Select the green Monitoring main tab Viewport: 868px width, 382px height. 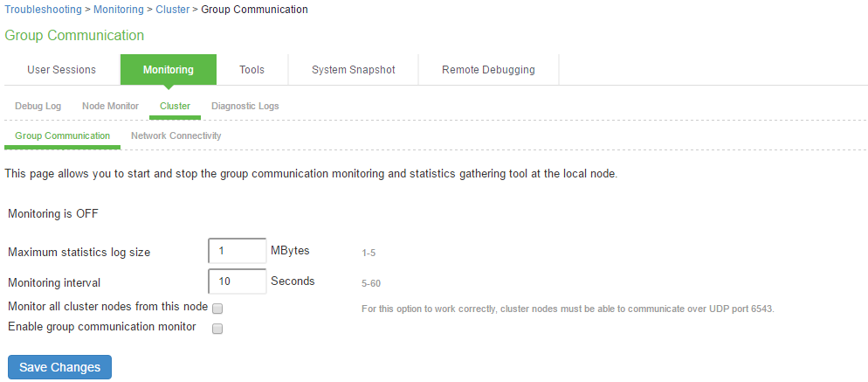coord(169,70)
